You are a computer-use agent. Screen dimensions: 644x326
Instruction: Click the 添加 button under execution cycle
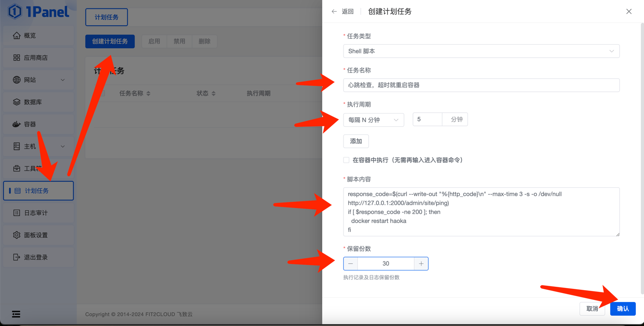(x=356, y=141)
